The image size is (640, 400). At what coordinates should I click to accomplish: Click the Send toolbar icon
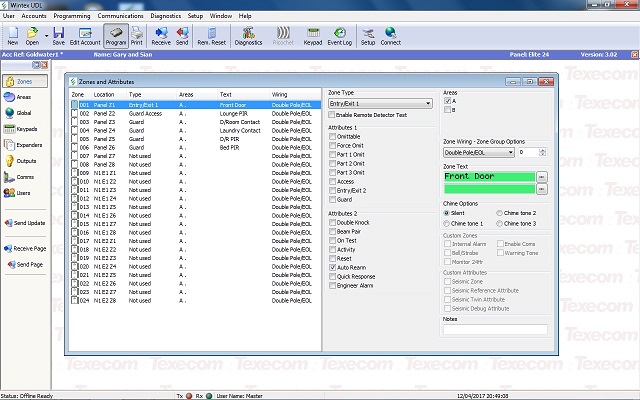pos(181,37)
